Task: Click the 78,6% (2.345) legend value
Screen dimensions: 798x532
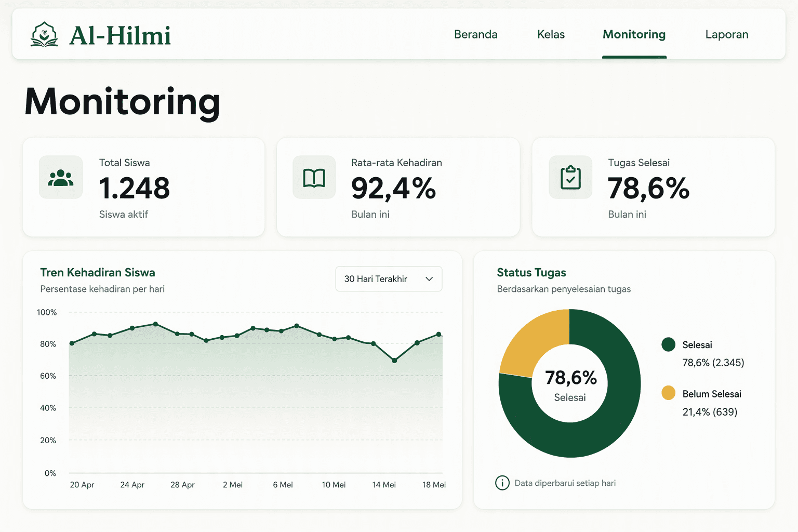Action: pyautogui.click(x=713, y=363)
